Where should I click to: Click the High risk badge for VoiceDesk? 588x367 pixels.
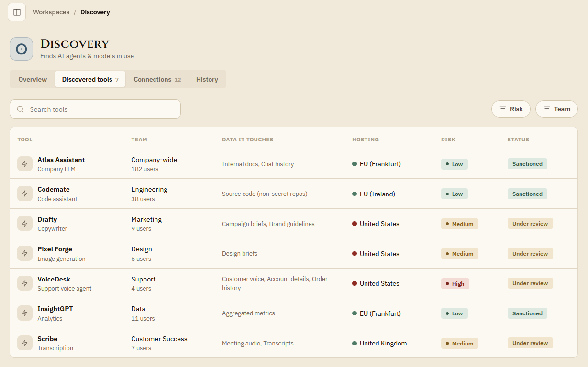tap(455, 283)
